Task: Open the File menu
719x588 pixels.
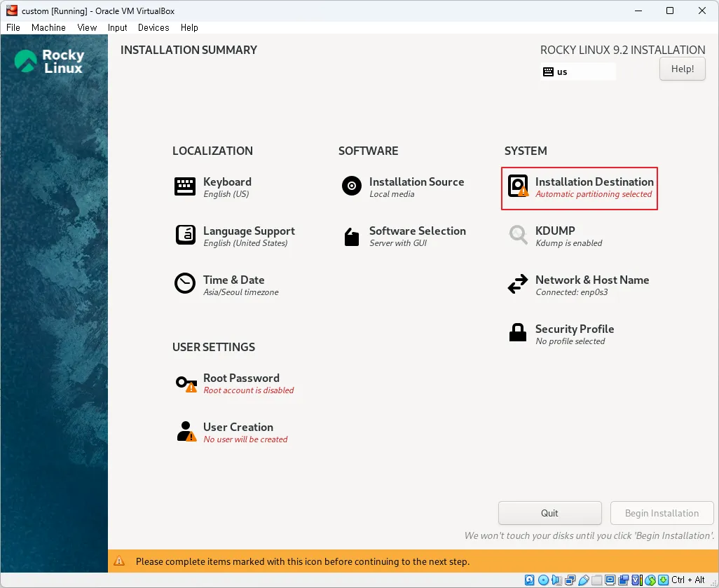Action: [13, 27]
